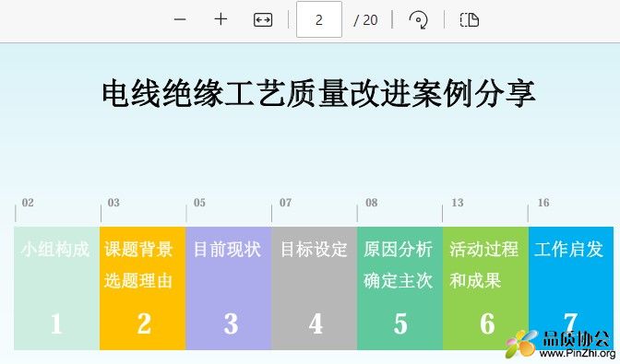Click timeline page marker 02

28,203
